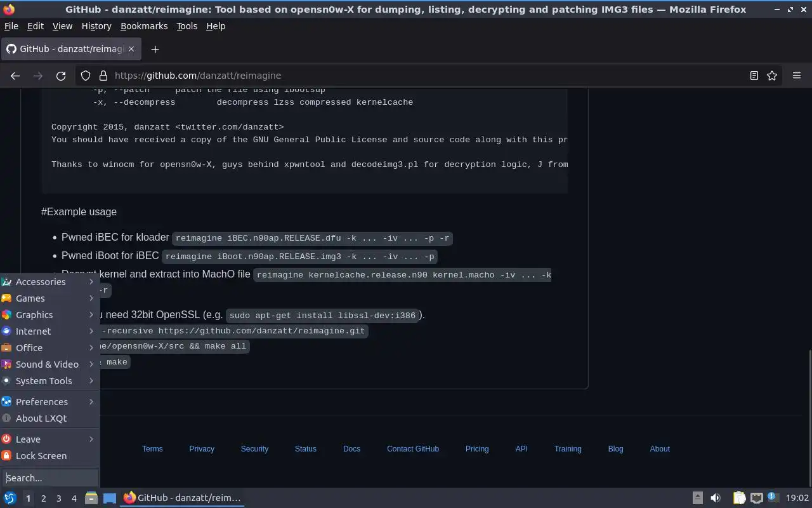The width and height of the screenshot is (812, 508).
Task: Open the View menu
Action: point(62,26)
